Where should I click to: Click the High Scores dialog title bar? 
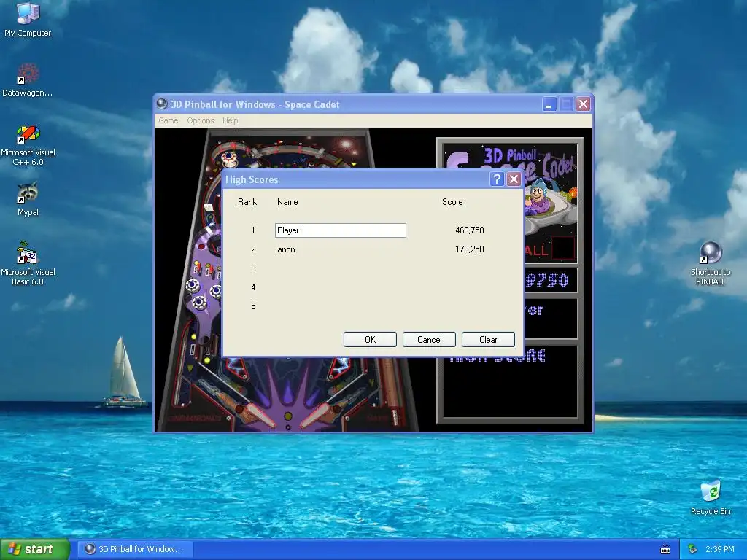(355, 179)
